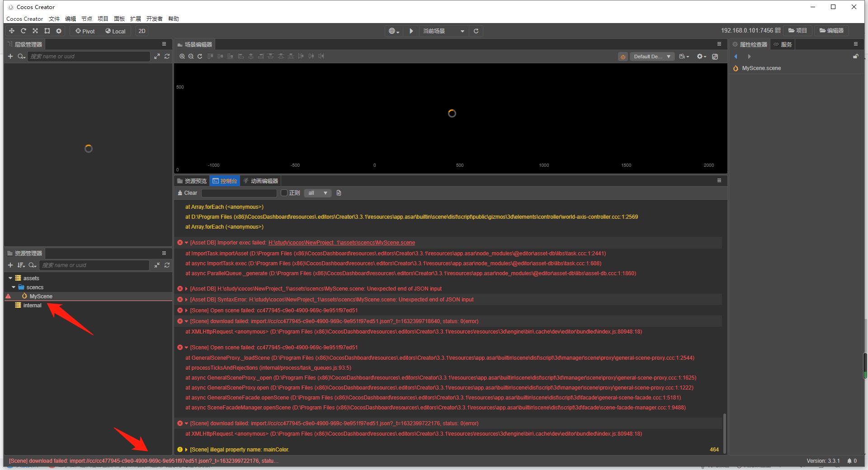The image size is (868, 470).
Task: Enable the 正则 regex checkbox
Action: coord(284,193)
